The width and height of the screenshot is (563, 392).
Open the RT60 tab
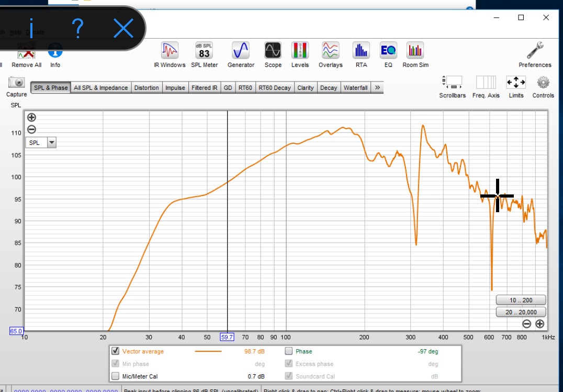tap(245, 87)
